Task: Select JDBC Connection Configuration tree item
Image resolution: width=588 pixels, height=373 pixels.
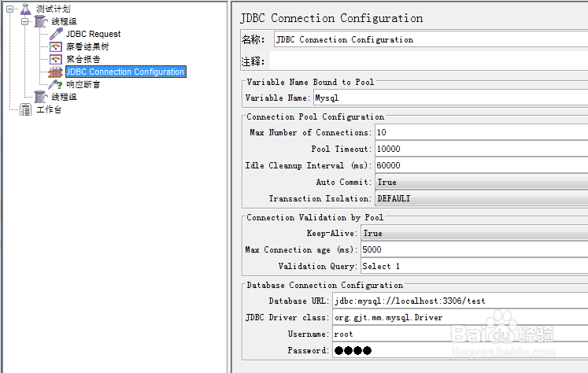Action: (126, 72)
